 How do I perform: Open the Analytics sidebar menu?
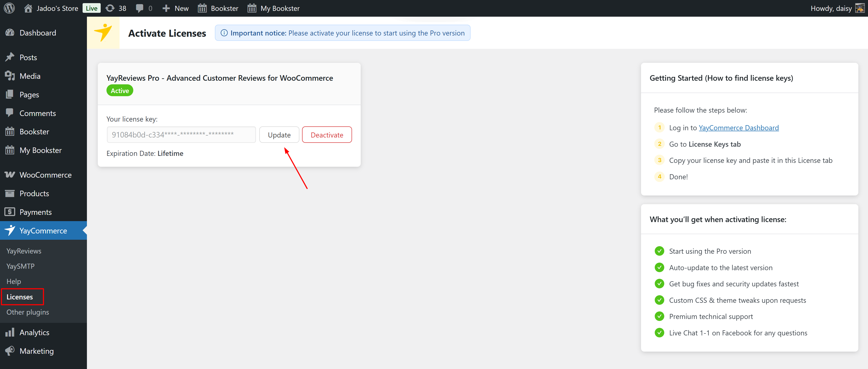pyautogui.click(x=34, y=332)
